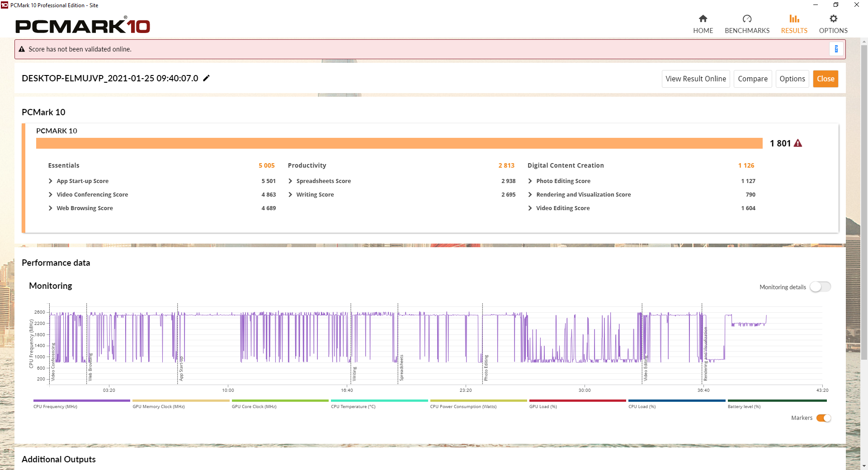Image resolution: width=868 pixels, height=470 pixels.
Task: Click the result name DESKTOP-ELMUJVP text
Action: (x=110, y=78)
